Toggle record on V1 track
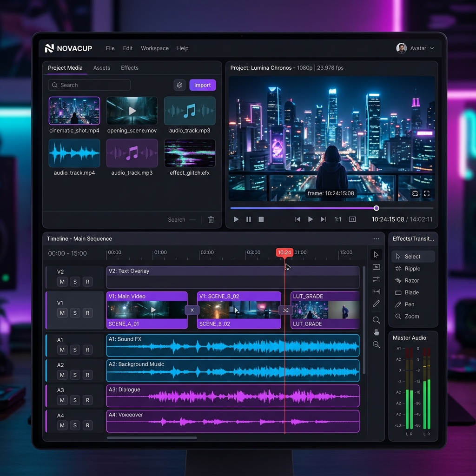This screenshot has width=476, height=476. point(88,313)
